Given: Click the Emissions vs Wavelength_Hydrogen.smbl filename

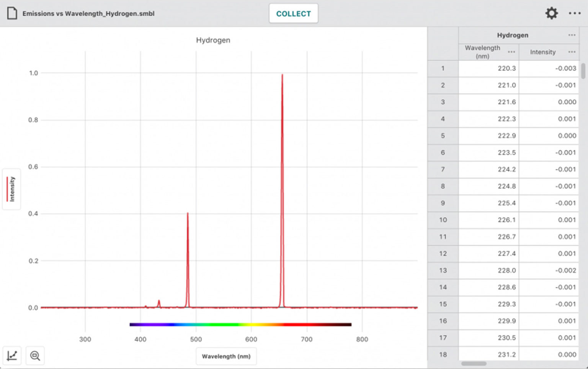Looking at the screenshot, I should click(x=88, y=13).
